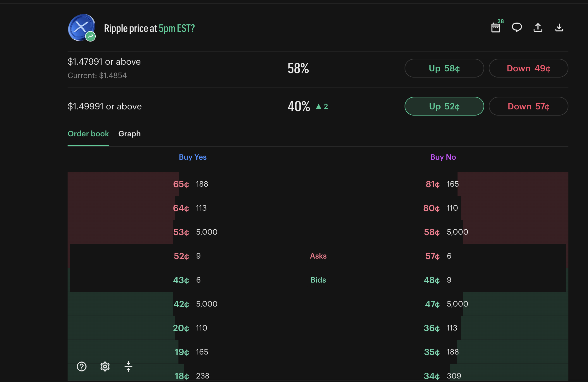Buy Up at 58¢ for $1.47991 strike

pos(444,68)
